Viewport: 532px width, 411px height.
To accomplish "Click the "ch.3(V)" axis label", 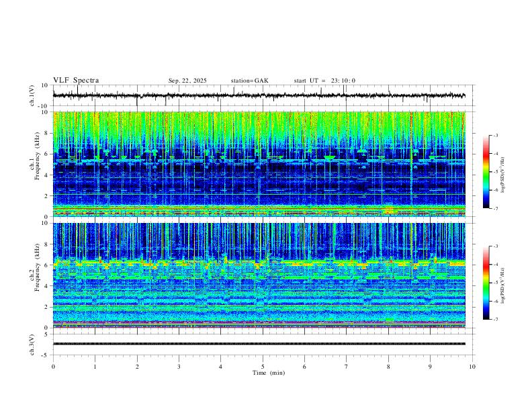I will point(32,345).
